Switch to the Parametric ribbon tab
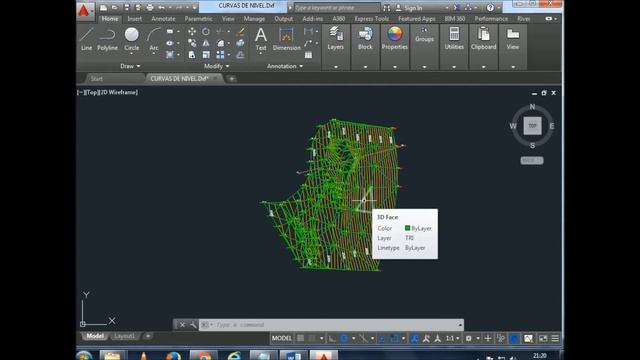Image resolution: width=640 pixels, height=360 pixels. [x=198, y=19]
